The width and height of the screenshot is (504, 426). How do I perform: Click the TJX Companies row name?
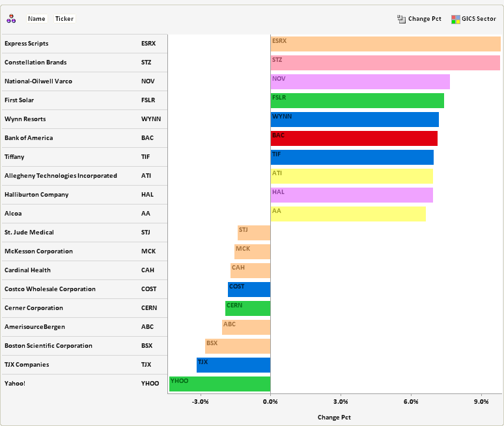(27, 365)
